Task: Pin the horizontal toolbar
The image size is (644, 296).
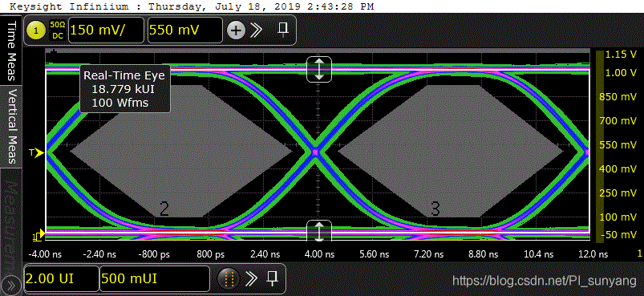Action: click(x=272, y=278)
